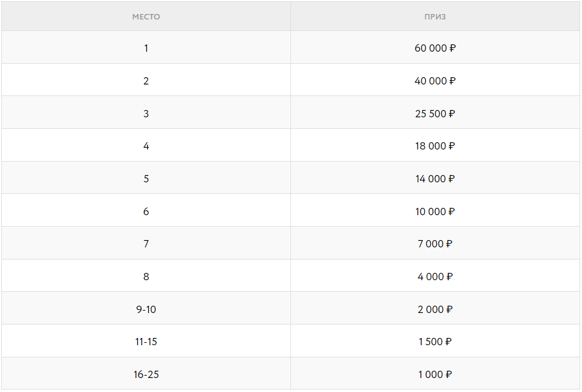Click the 4 000 ₽ prize cell

(x=435, y=277)
